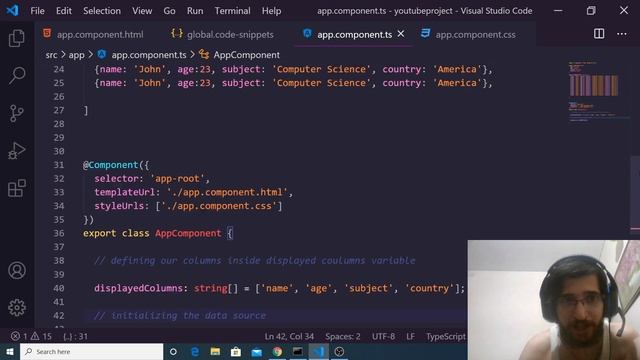Image resolution: width=640 pixels, height=360 pixels.
Task: Open the Run and Debug view
Action: 17,151
